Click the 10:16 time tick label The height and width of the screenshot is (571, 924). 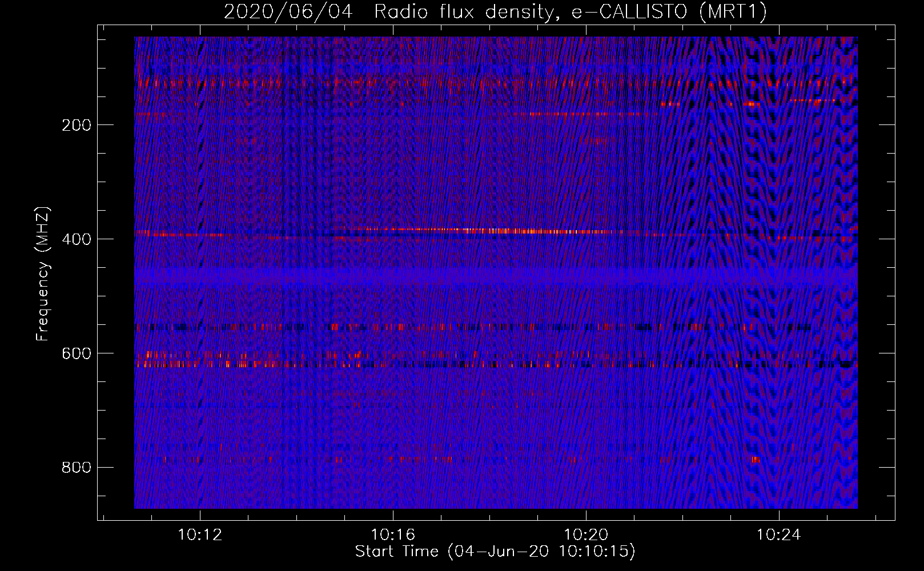393,535
